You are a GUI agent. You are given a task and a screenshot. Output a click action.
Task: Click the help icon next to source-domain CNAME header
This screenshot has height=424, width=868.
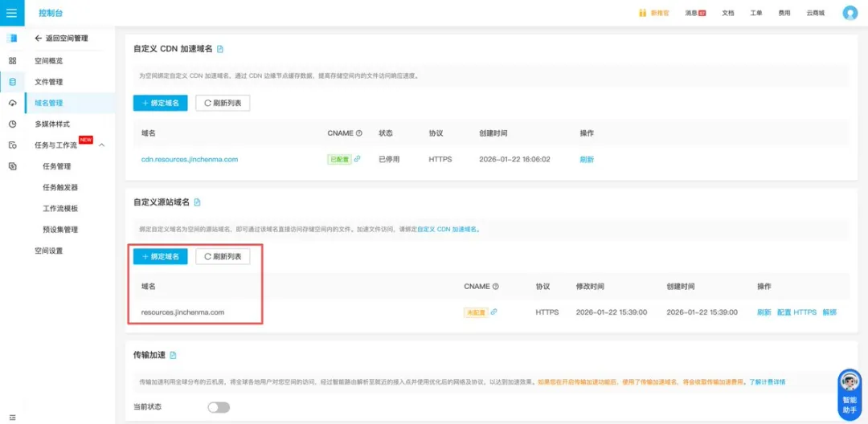click(x=496, y=287)
